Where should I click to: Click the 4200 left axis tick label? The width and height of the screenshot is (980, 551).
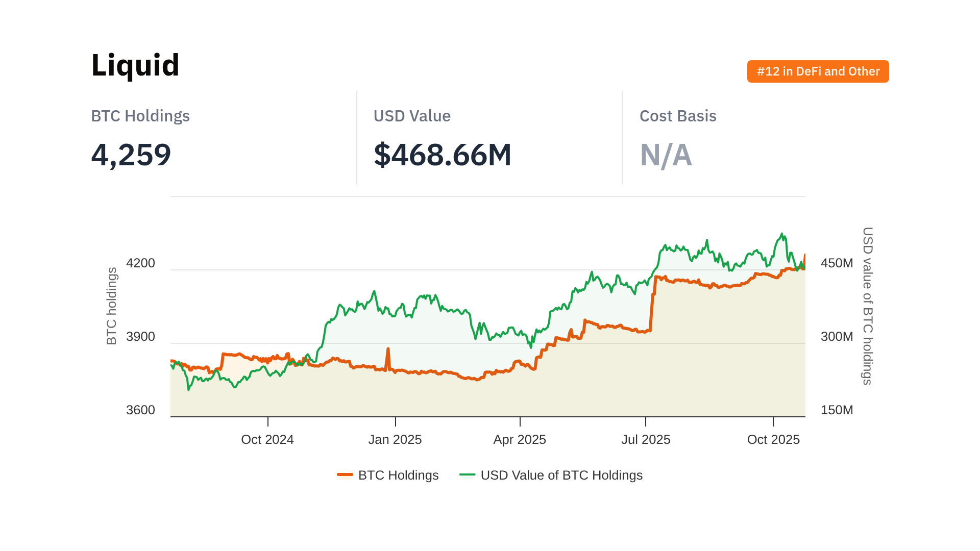tap(140, 263)
